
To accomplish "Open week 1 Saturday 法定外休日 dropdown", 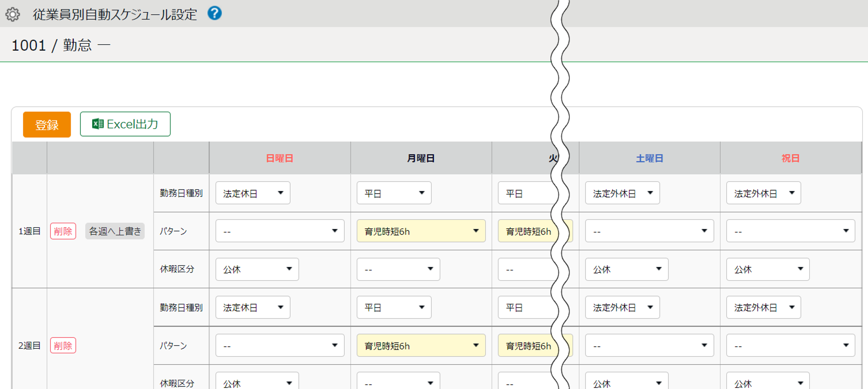I will point(622,193).
